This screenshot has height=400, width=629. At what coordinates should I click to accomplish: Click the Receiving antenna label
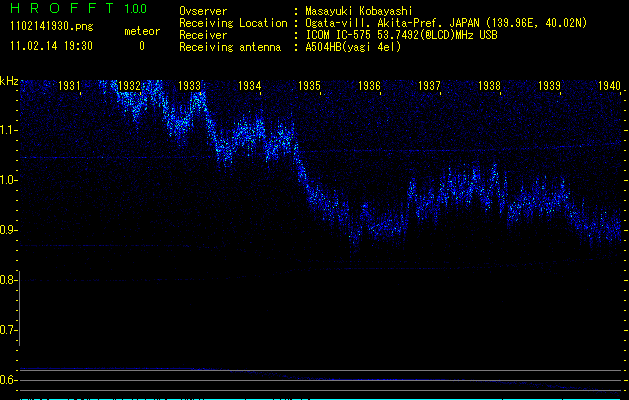tap(230, 47)
